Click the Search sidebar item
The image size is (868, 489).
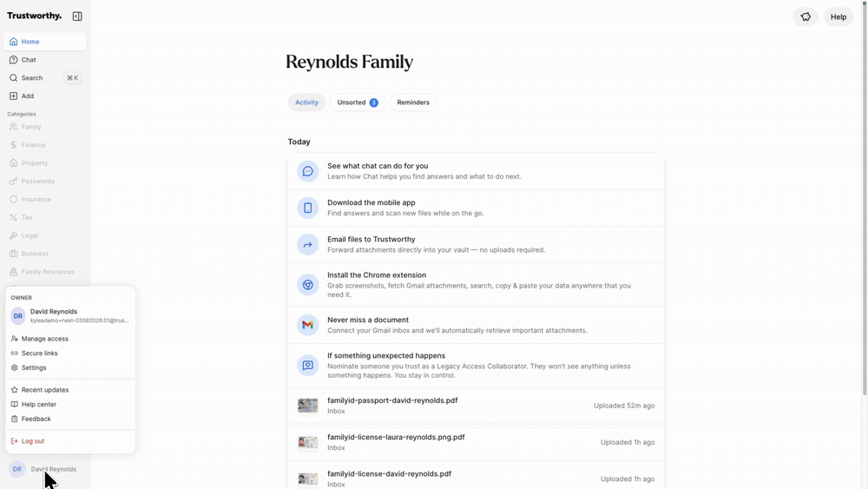[32, 78]
